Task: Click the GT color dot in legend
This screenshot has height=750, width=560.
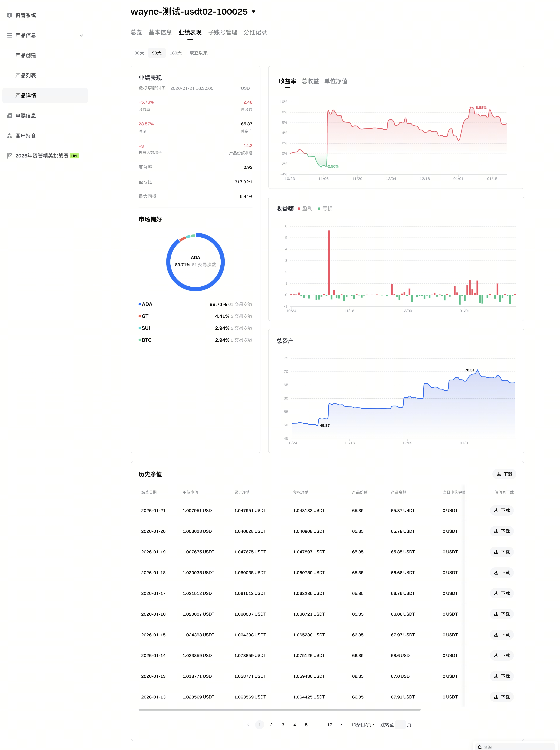Action: pyautogui.click(x=140, y=316)
